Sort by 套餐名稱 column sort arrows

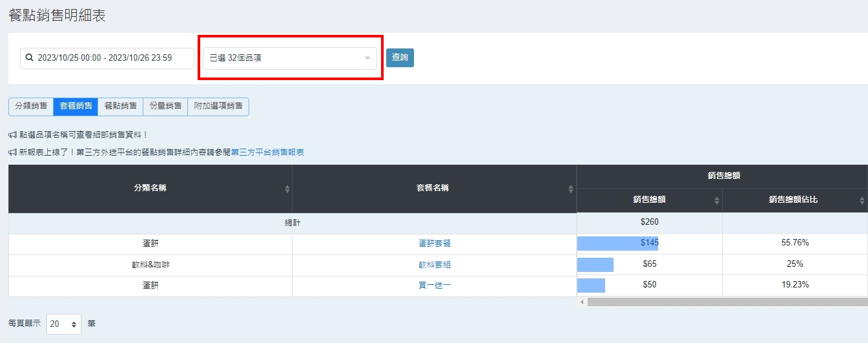[x=571, y=189]
